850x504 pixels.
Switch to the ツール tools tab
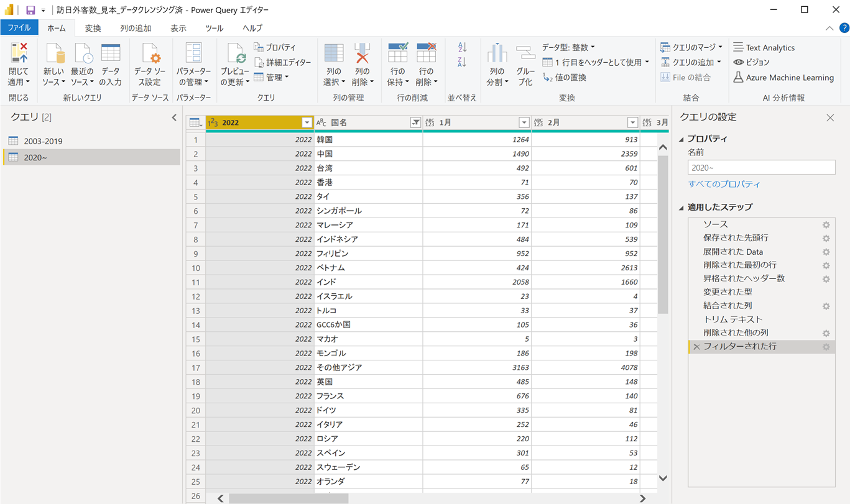[x=215, y=28]
